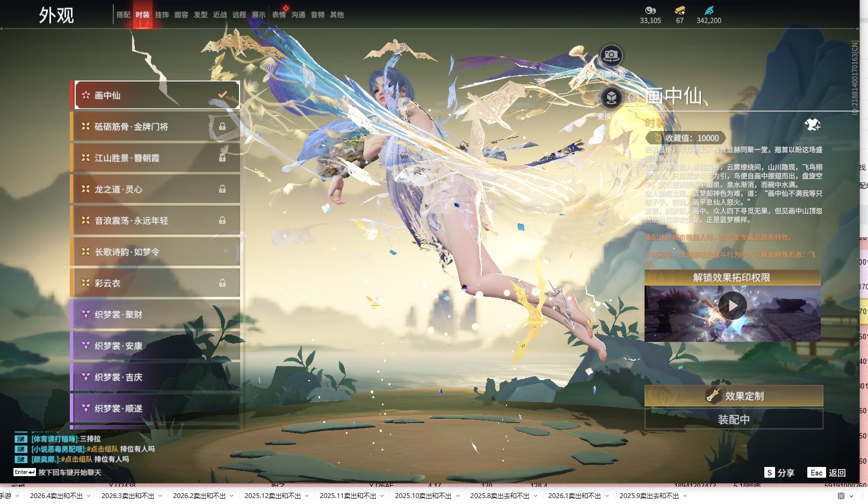The image size is (868, 504).
Task: Click the 效果定制 button
Action: 733,396
